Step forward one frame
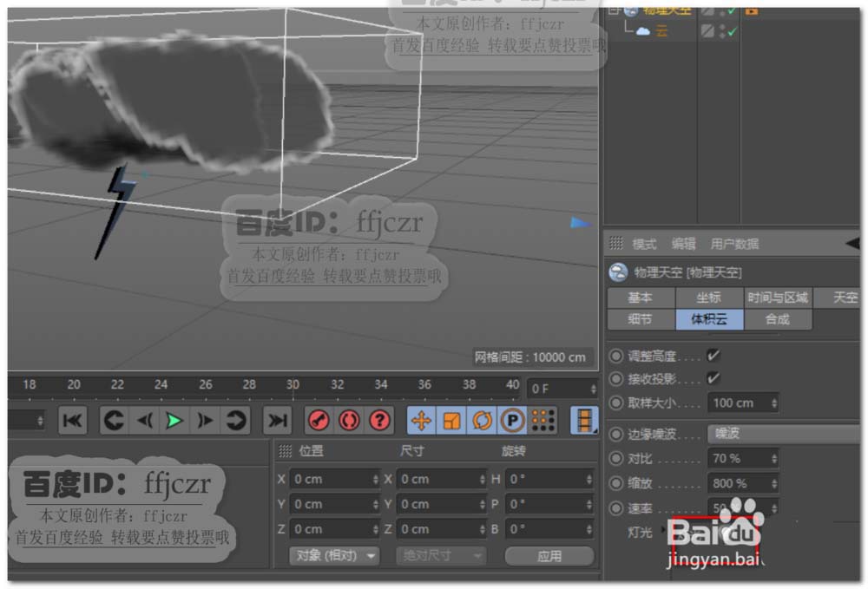868x589 pixels. 205,421
